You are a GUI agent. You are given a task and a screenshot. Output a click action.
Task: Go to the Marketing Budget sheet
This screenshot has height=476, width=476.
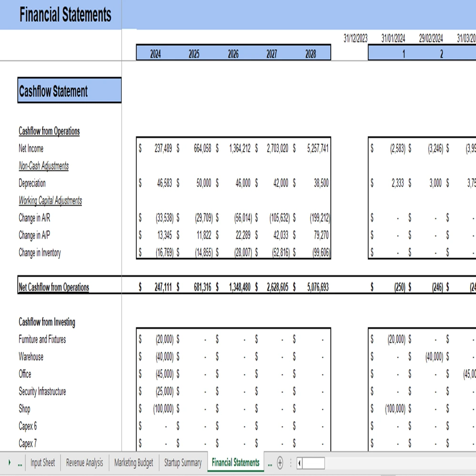point(134,463)
